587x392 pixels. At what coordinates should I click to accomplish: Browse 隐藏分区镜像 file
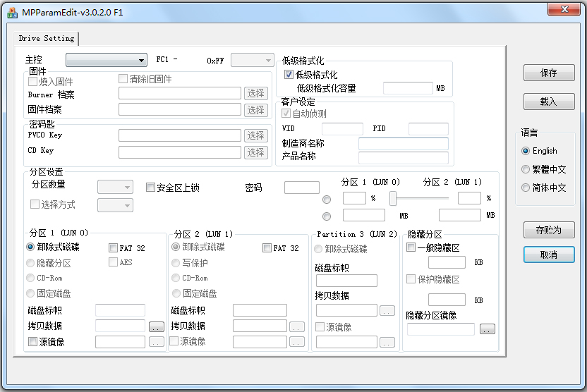(488, 329)
